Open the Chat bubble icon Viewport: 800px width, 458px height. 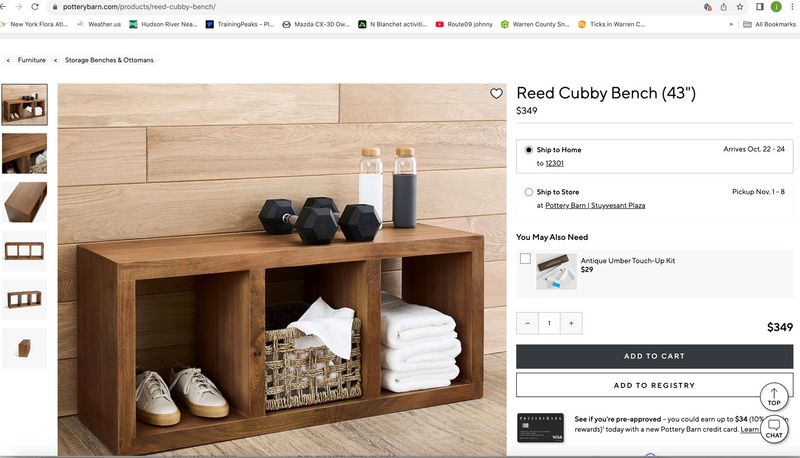click(x=773, y=429)
